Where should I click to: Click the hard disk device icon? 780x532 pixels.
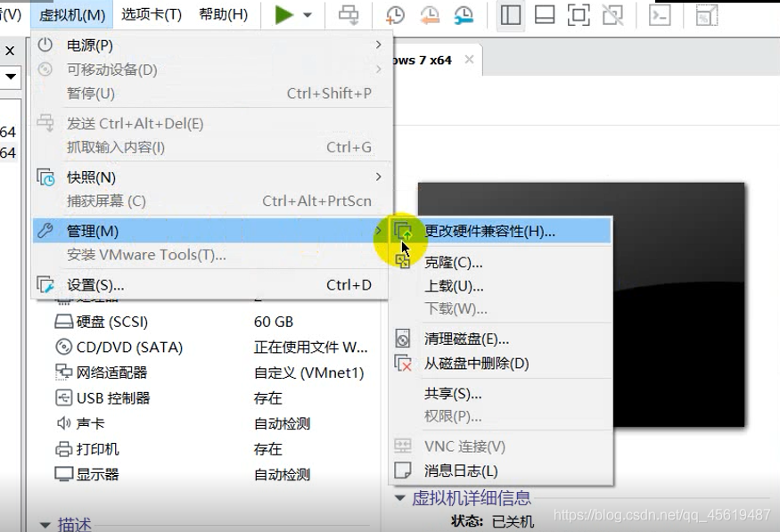[63, 322]
